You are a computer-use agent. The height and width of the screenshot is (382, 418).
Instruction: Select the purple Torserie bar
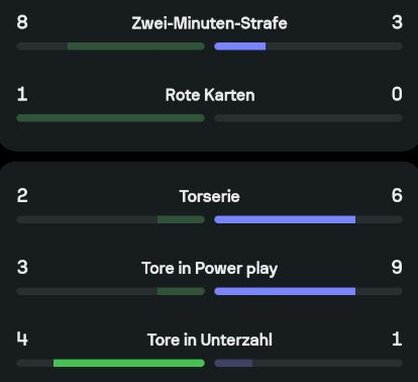click(285, 220)
